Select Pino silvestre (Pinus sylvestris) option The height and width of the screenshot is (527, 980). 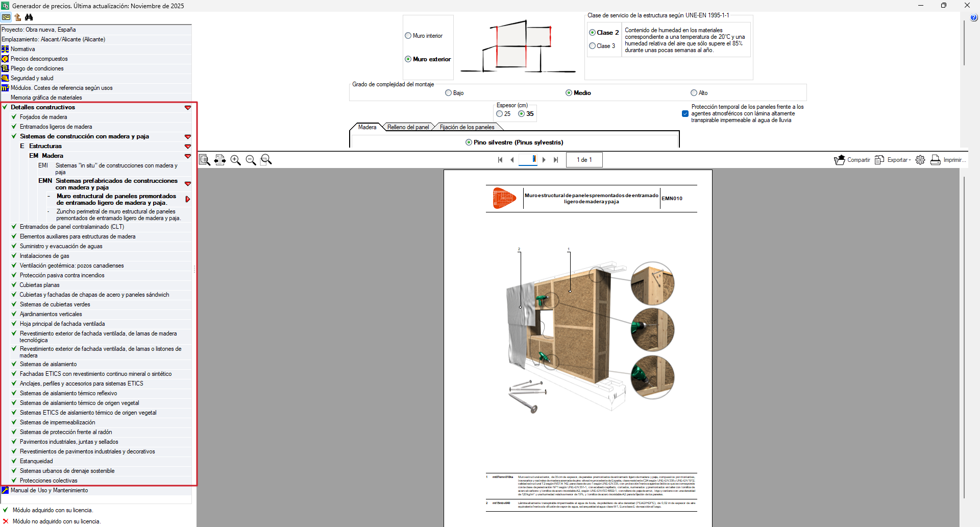(469, 142)
